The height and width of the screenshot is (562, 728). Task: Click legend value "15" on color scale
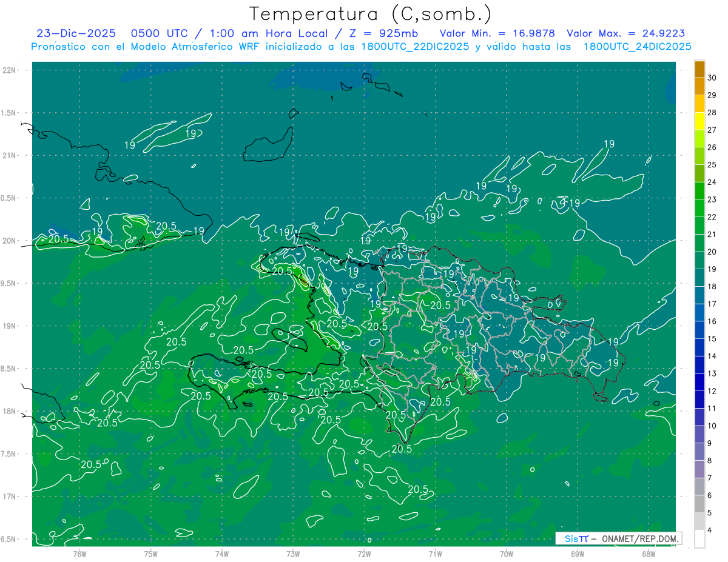712,339
